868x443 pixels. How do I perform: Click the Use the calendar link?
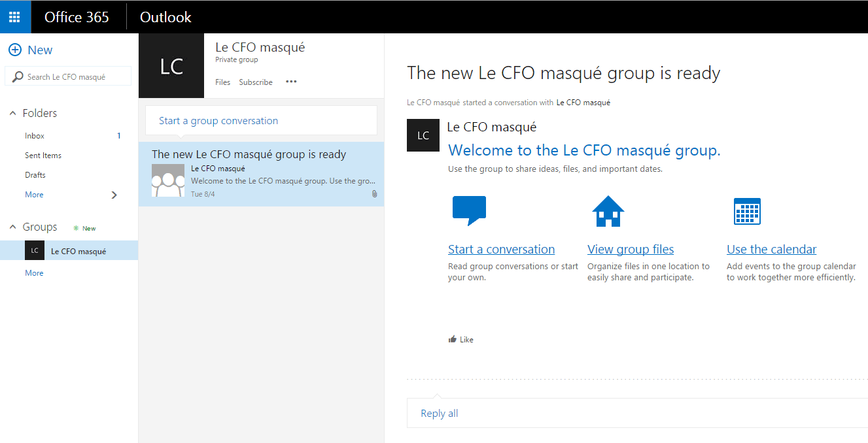tap(771, 250)
